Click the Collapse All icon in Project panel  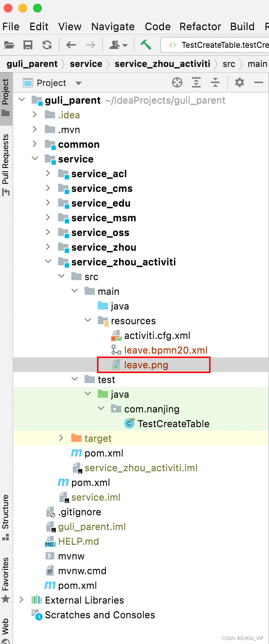[215, 83]
